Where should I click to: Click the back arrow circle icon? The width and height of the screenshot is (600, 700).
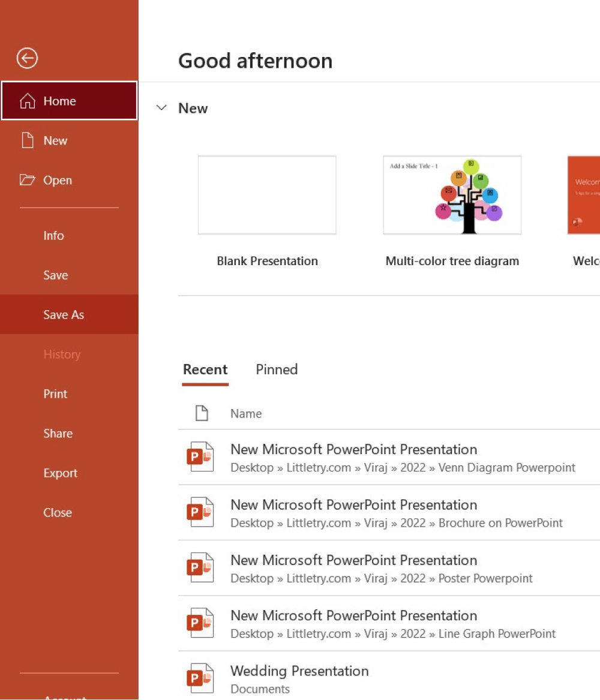pos(27,58)
